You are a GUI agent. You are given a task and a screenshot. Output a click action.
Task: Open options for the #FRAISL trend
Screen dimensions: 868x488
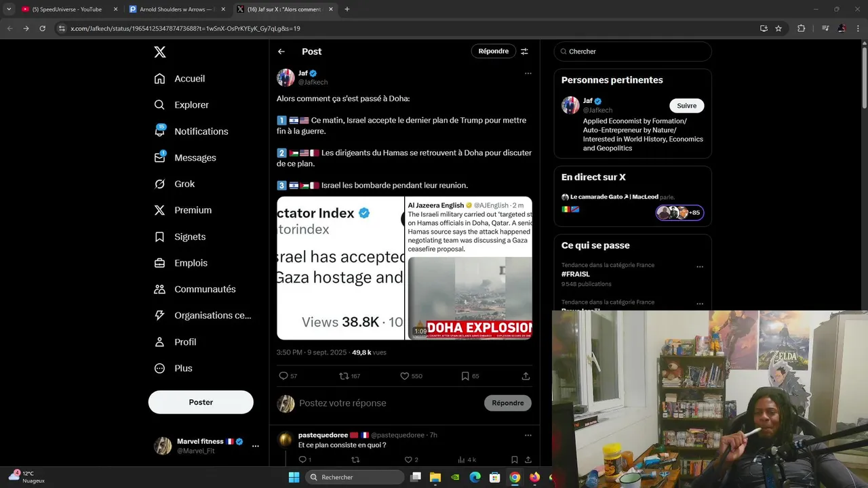click(700, 267)
